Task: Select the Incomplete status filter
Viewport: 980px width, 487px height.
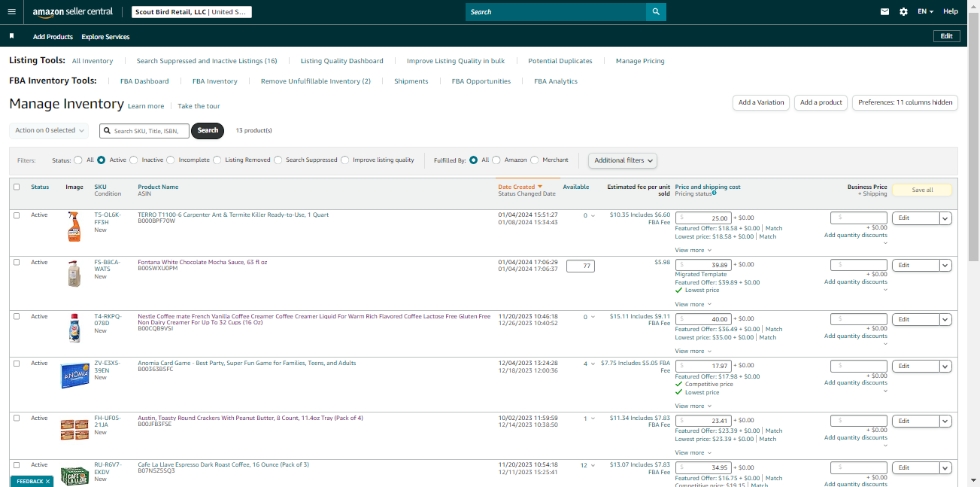Action: pos(171,160)
